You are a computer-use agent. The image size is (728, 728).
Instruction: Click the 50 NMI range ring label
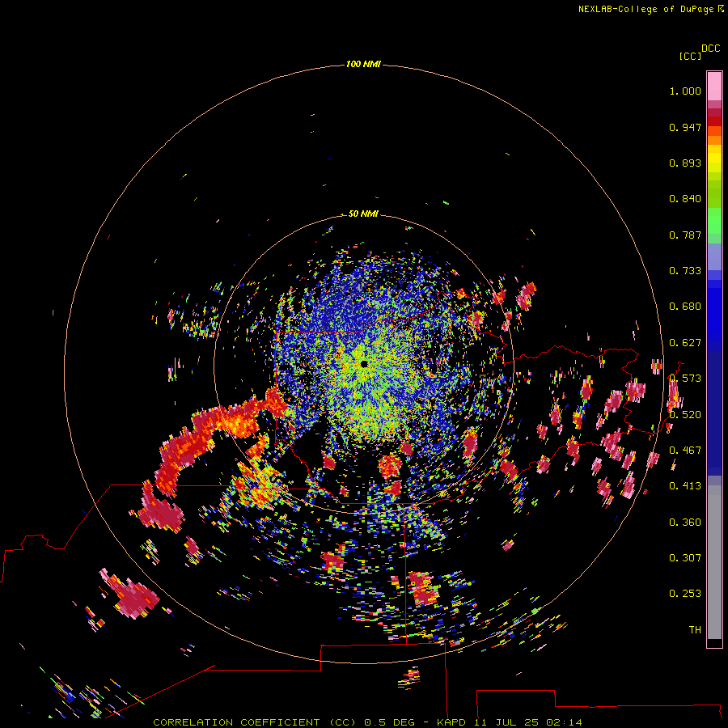coord(363,214)
